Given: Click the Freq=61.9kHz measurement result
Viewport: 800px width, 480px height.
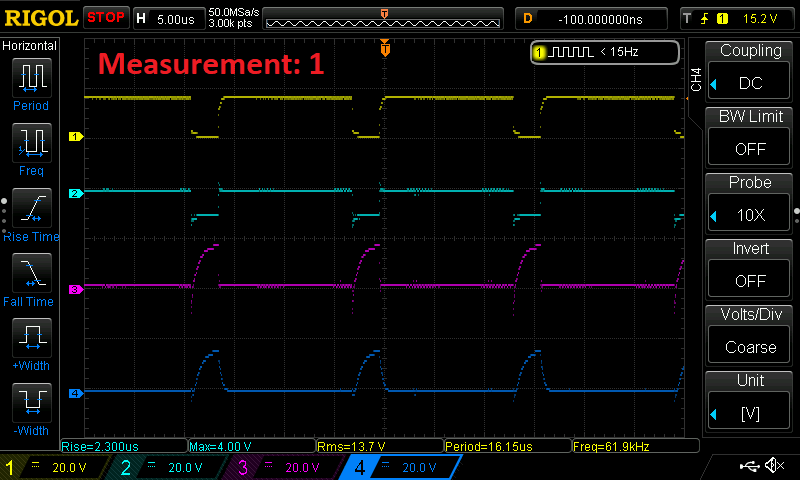Looking at the screenshot, I should (x=636, y=446).
